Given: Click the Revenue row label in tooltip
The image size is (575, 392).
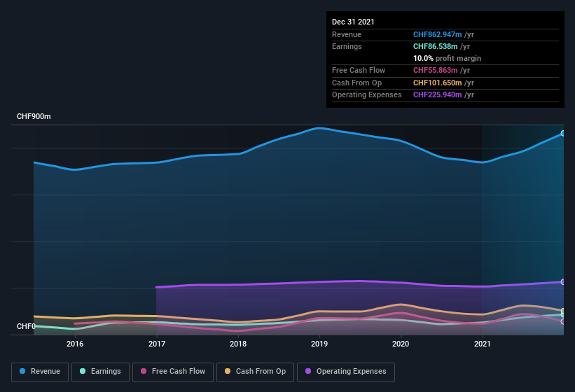Looking at the screenshot, I should coord(347,34).
